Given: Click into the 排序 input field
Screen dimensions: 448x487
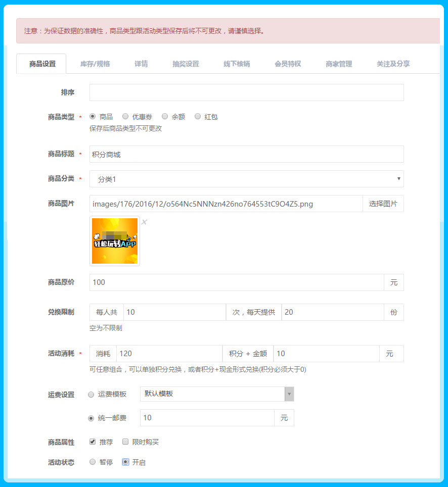Looking at the screenshot, I should point(246,92).
